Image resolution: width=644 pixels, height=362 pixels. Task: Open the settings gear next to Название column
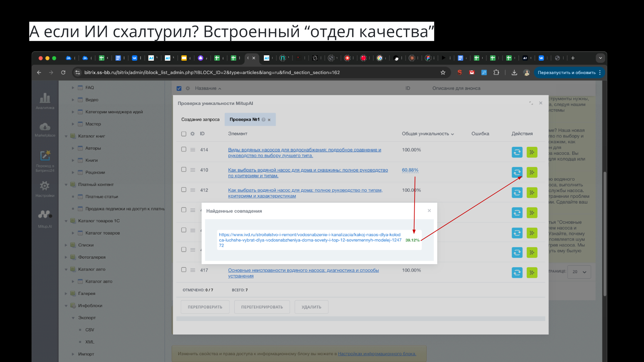pyautogui.click(x=188, y=88)
